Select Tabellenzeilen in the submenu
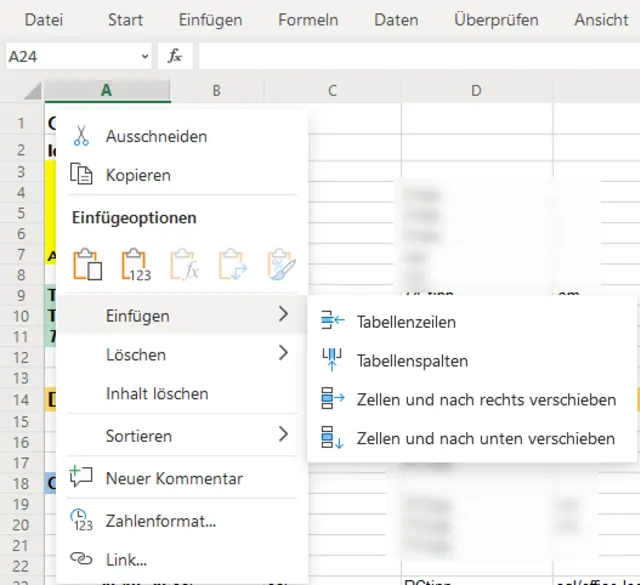Viewport: 640px width, 585px height. (472, 322)
